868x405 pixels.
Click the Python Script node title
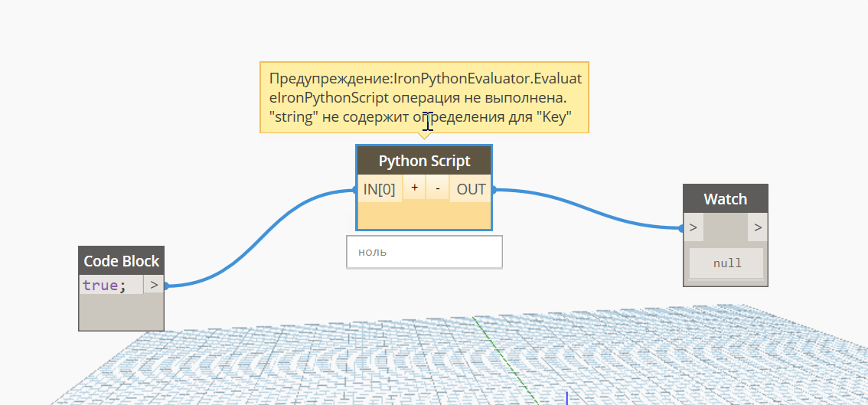pos(424,162)
